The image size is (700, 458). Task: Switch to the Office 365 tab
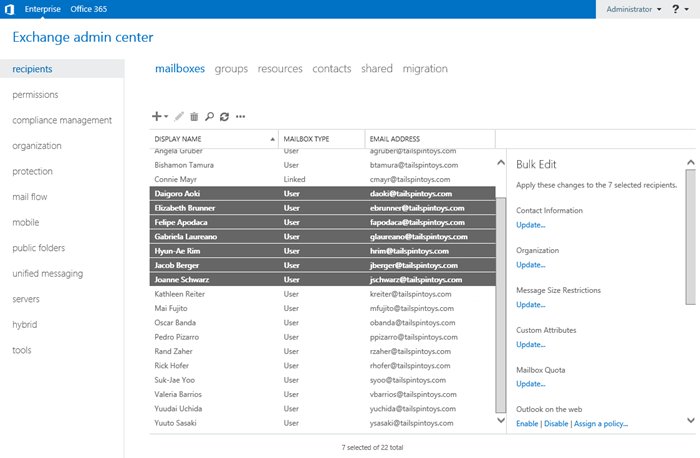coord(88,9)
